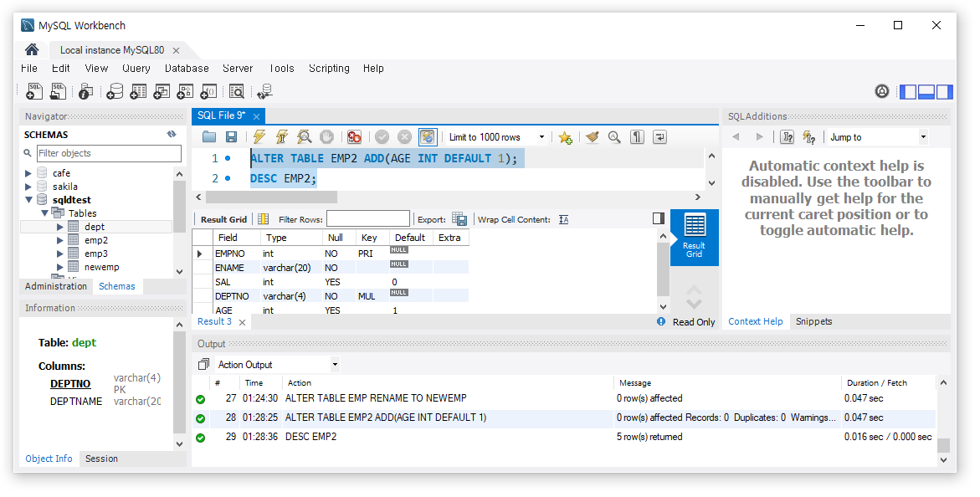Toggle automatic context help
The width and height of the screenshot is (980, 497).
click(x=808, y=137)
